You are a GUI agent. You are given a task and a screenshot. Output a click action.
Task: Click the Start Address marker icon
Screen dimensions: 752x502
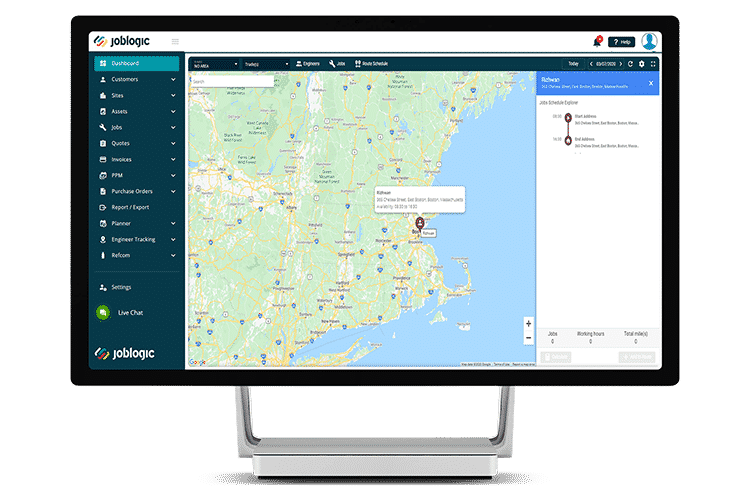point(568,117)
